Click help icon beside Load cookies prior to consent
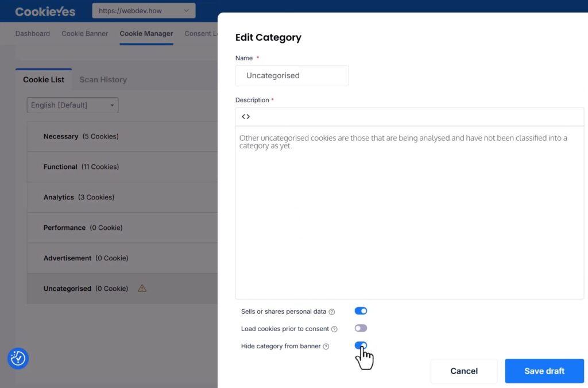Image resolution: width=588 pixels, height=388 pixels. coord(334,329)
